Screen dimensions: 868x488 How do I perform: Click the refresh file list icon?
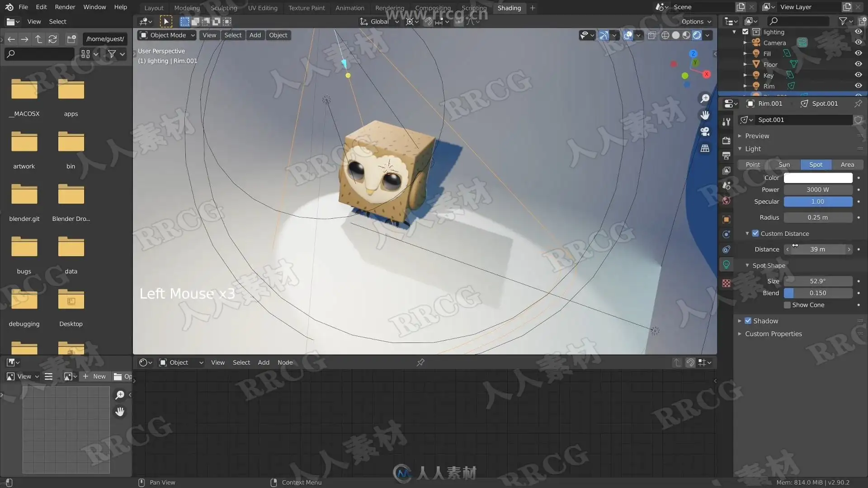[53, 39]
